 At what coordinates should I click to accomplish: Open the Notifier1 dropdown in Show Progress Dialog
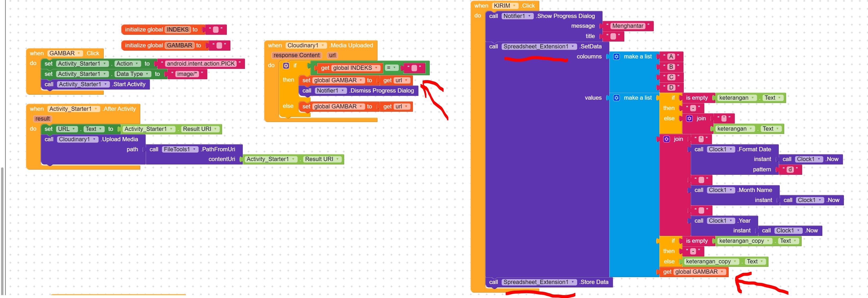click(x=529, y=16)
